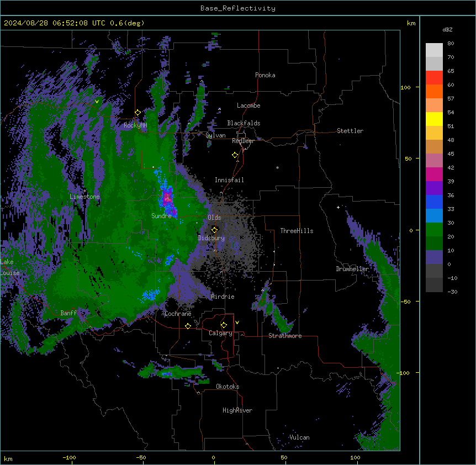Click the -50 tick on bottom axis
The image size is (476, 465).
point(141,457)
